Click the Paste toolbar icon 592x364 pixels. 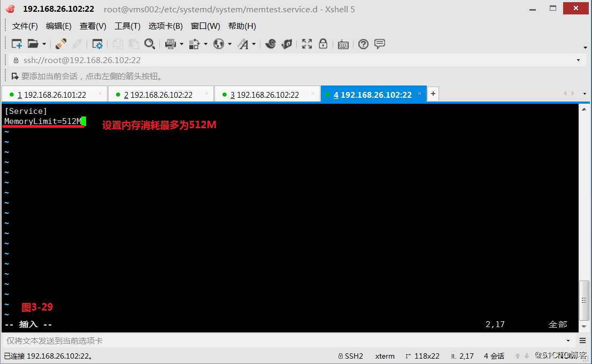(134, 44)
